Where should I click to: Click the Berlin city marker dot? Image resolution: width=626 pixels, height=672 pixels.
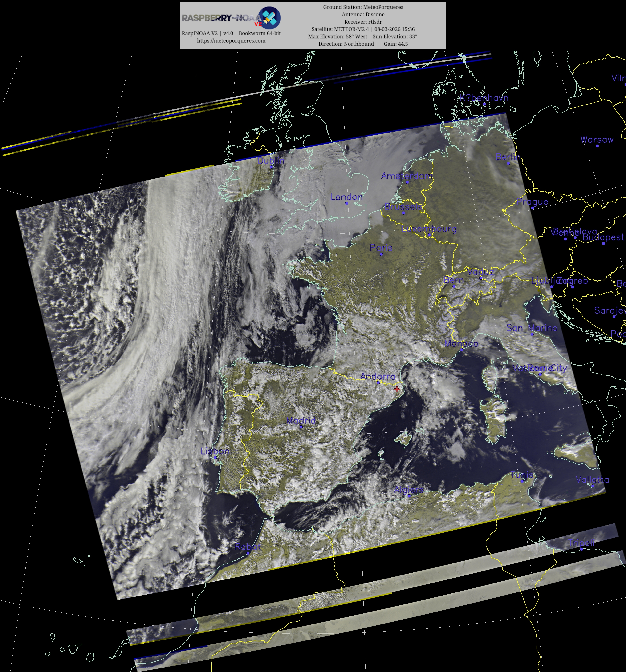coord(508,163)
